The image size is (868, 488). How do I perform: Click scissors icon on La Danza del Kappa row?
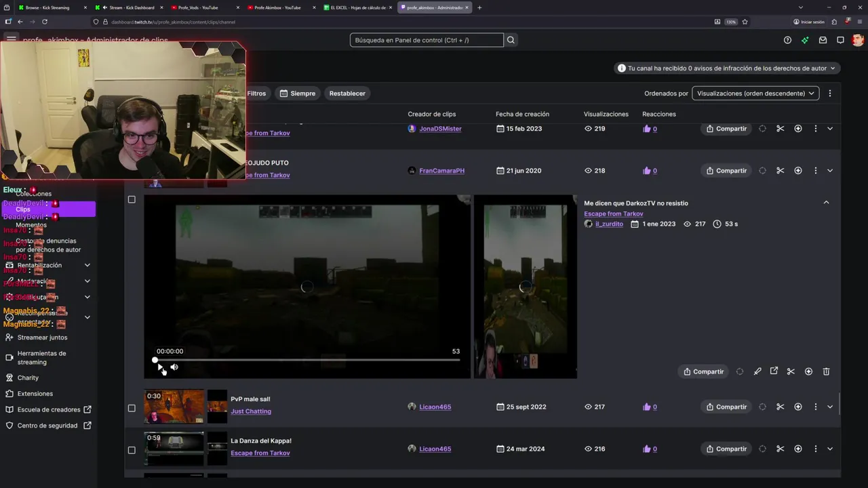[x=780, y=449]
